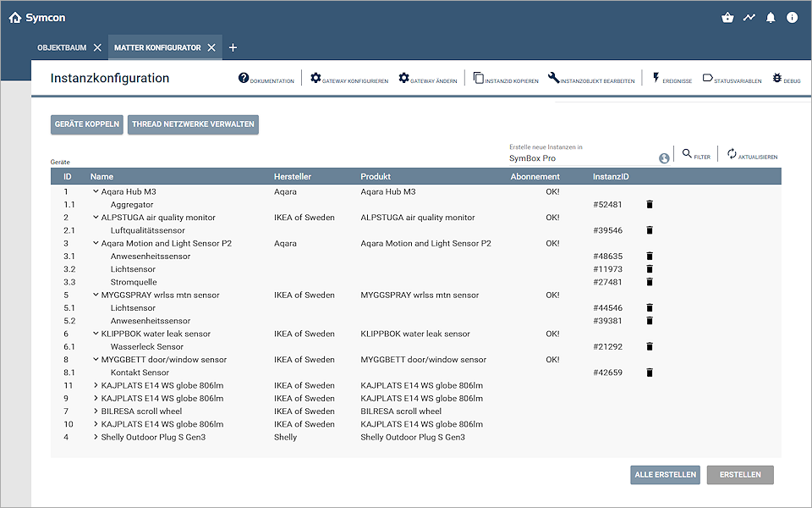Switch to the Objektbaum tab

(x=62, y=47)
